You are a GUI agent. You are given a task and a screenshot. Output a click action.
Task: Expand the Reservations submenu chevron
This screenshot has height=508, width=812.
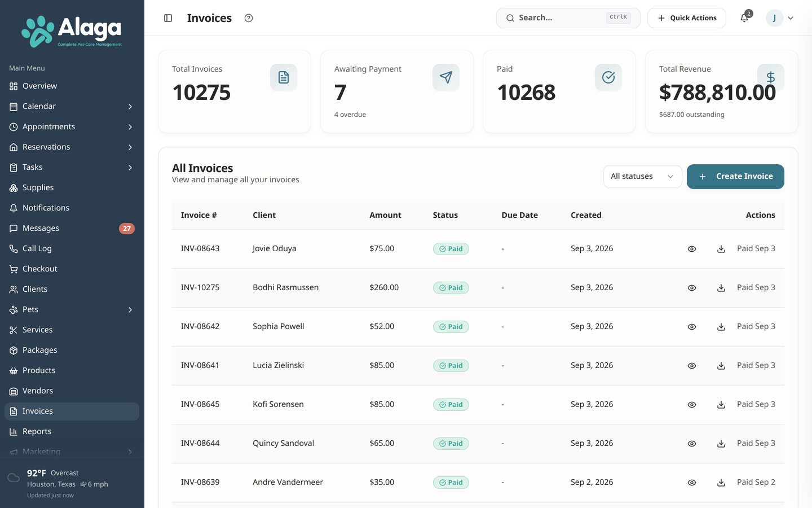130,147
